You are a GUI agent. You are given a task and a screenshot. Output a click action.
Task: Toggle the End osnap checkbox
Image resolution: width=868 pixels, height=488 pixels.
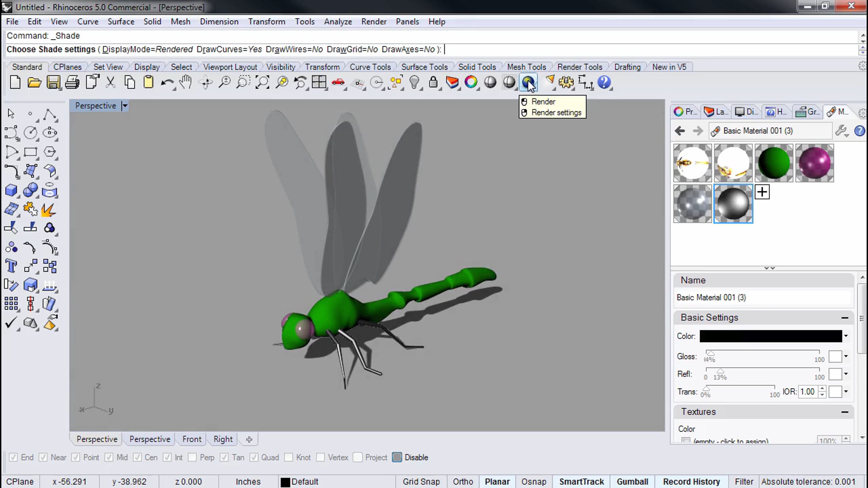pyautogui.click(x=13, y=457)
